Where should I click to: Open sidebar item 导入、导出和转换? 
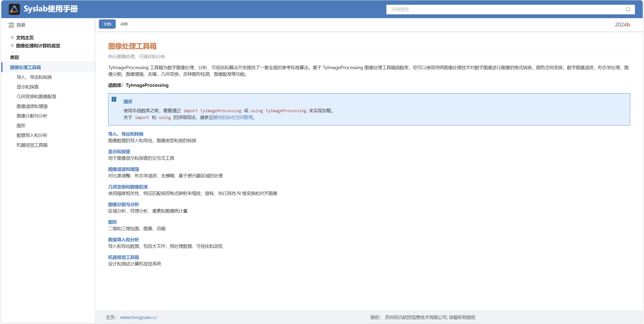(x=34, y=77)
